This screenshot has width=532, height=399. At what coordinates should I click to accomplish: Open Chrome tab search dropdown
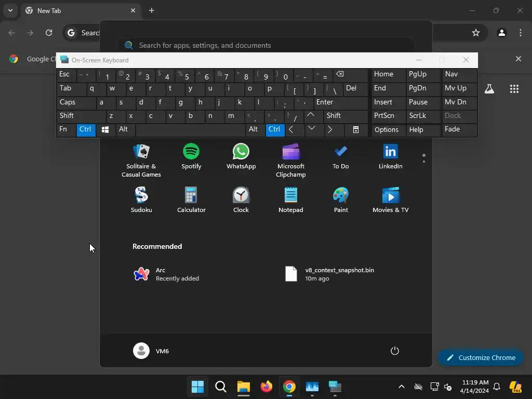click(x=10, y=10)
